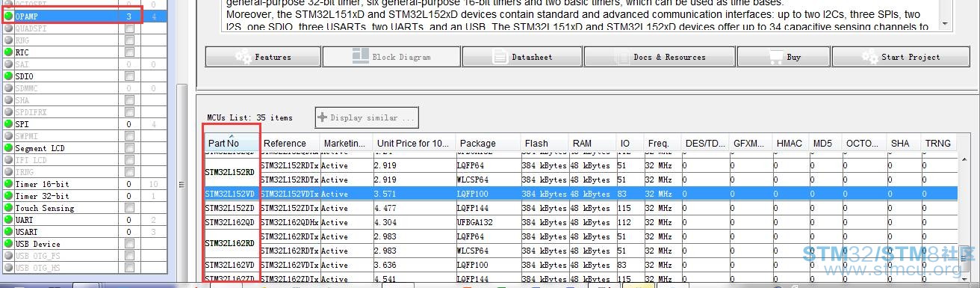Tick the USB Device checkbox

[x=130, y=244]
